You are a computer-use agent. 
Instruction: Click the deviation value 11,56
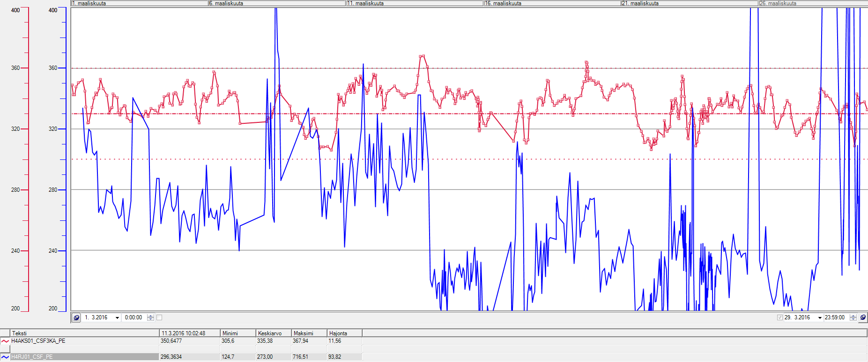[x=334, y=341]
